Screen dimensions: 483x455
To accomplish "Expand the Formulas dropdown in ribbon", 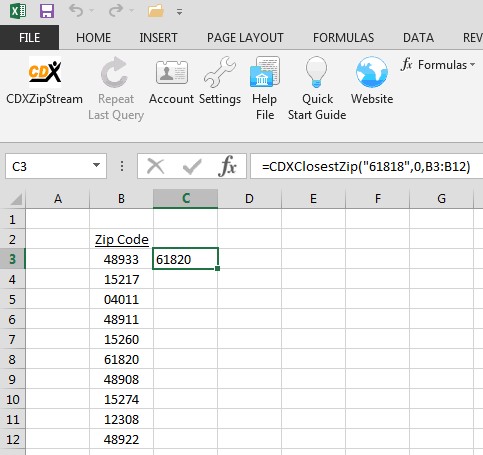I will pyautogui.click(x=438, y=65).
